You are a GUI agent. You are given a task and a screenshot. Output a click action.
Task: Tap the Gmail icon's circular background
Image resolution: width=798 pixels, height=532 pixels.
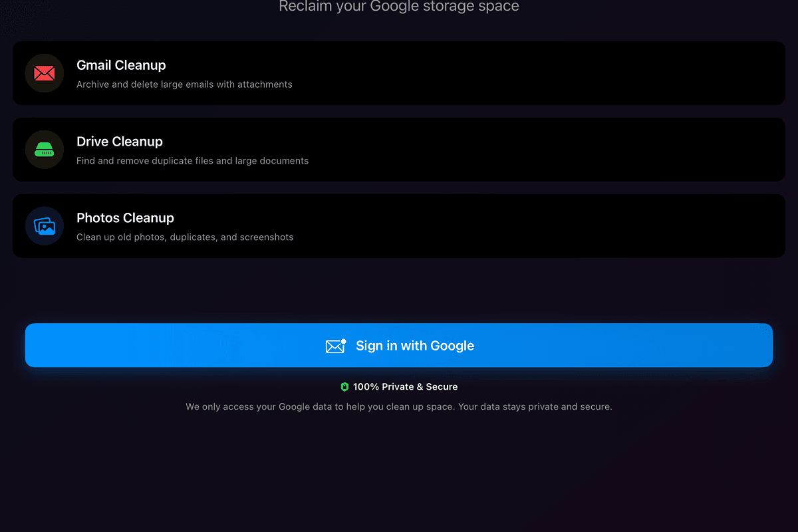[x=44, y=73]
